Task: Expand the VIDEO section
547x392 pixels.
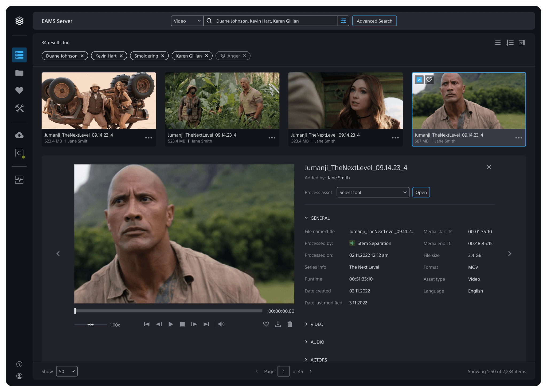Action: (x=314, y=324)
